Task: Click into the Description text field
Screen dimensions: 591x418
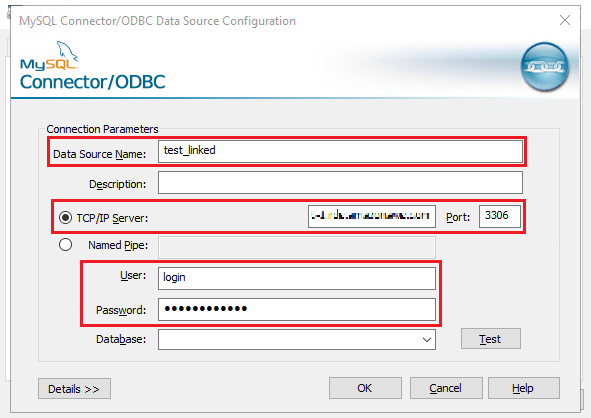Action: [340, 182]
